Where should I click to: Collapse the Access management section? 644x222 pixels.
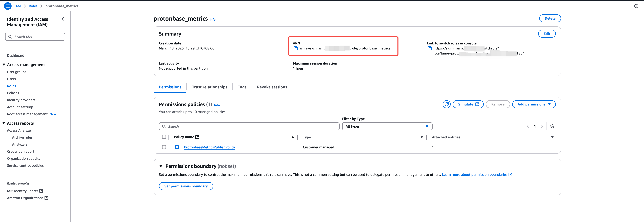point(4,65)
